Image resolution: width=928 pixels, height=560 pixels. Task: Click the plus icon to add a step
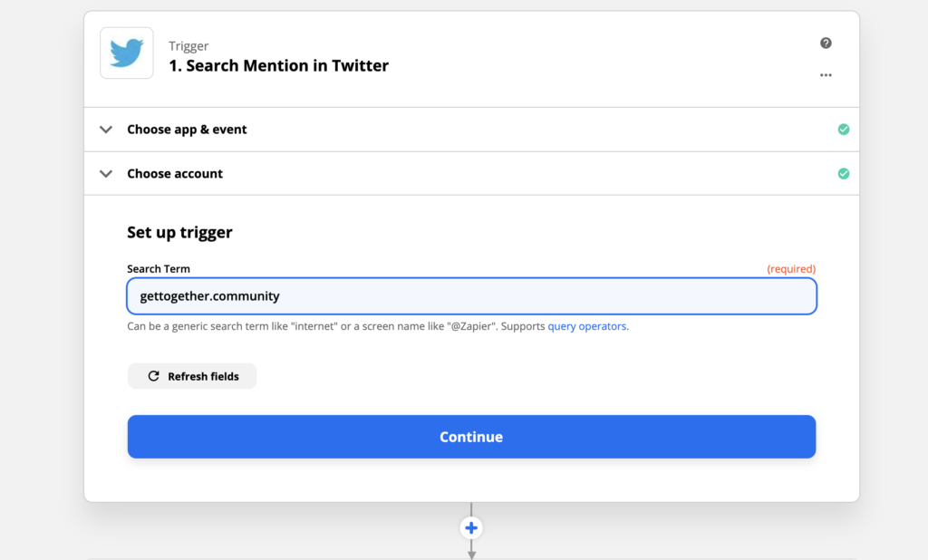click(471, 527)
